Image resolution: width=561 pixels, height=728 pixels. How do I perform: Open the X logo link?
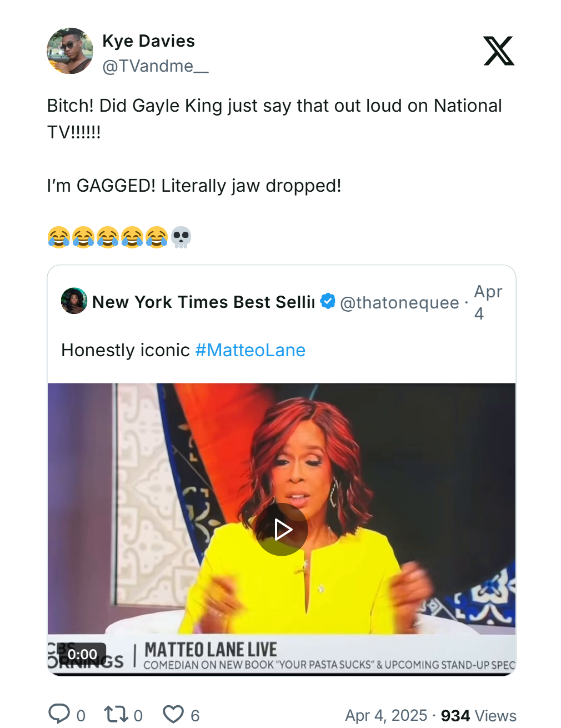(498, 51)
